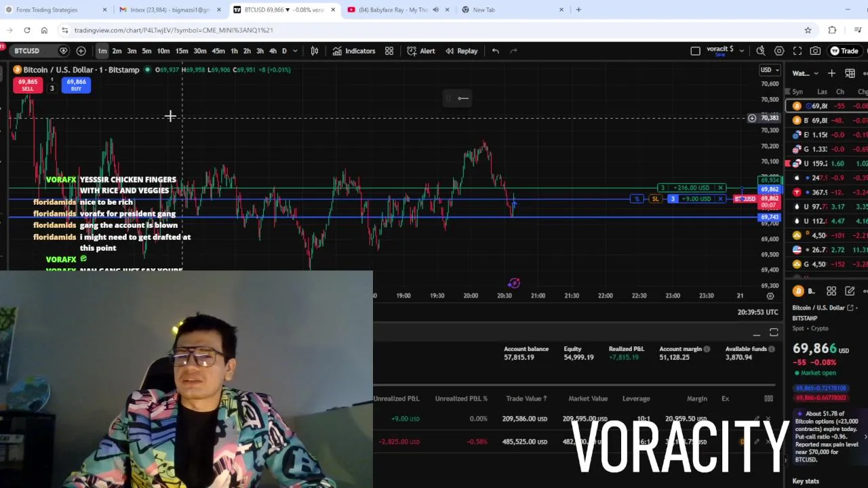Viewport: 868px width, 488px height.
Task: Click the percent tag on the position line
Action: [x=637, y=199]
